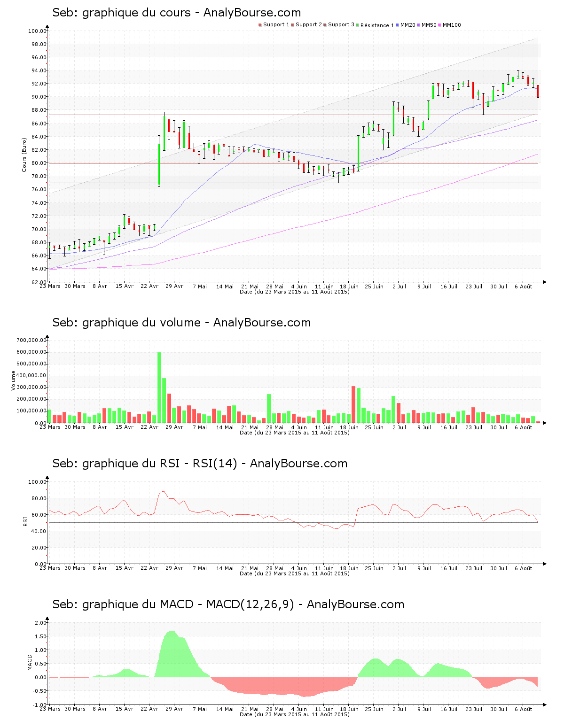Click '18 Juin' on the price chart date axis
Image resolution: width=564 pixels, height=728 pixels.
tap(349, 286)
